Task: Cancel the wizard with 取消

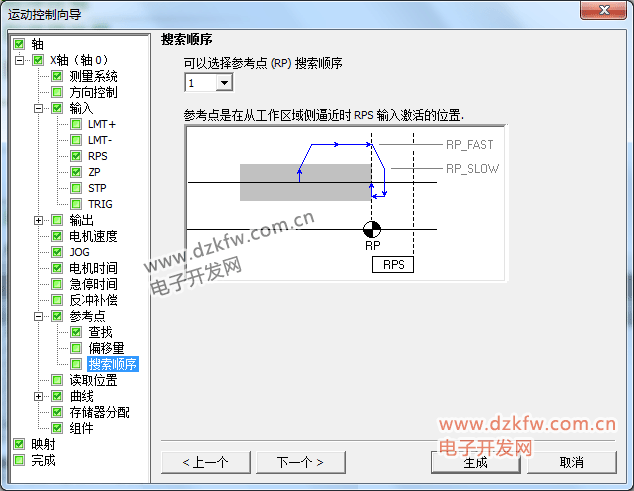Action: tap(571, 462)
